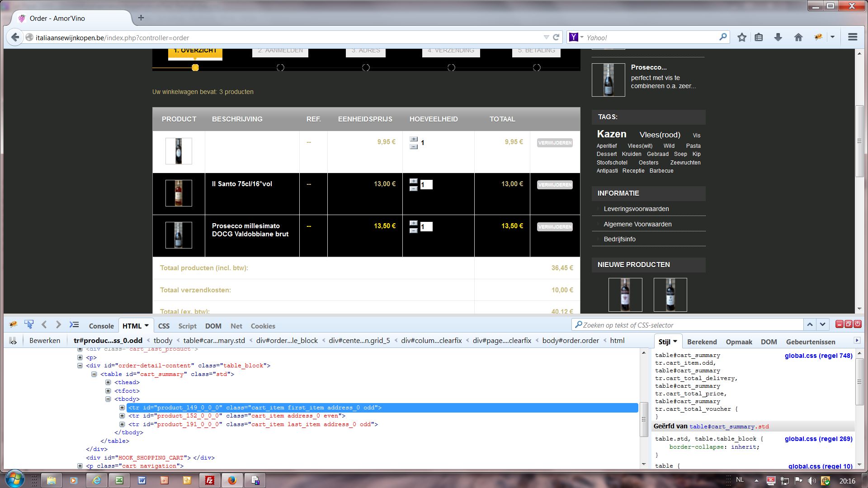Open the Stijl panel dropdown arrow
Screen dimensions: 868x488
point(675,342)
